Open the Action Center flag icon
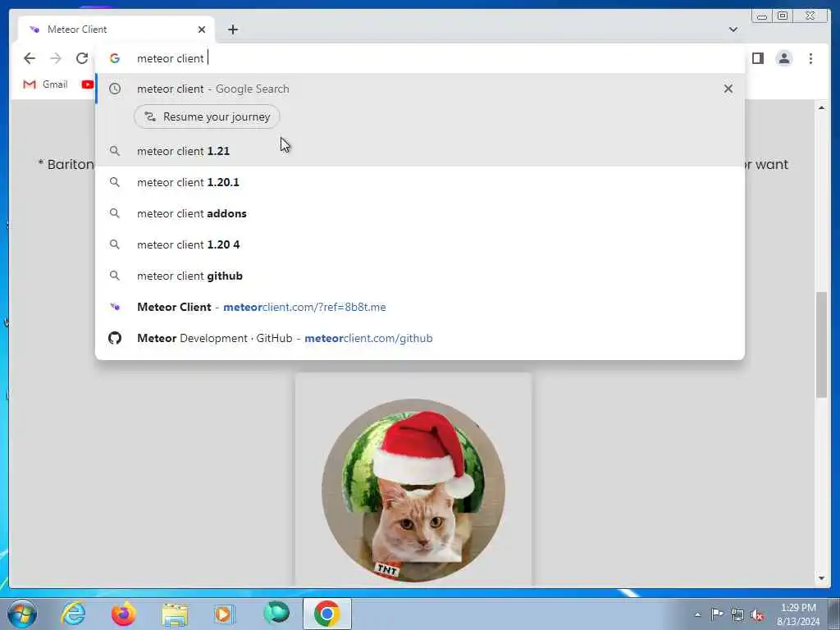 [x=717, y=614]
